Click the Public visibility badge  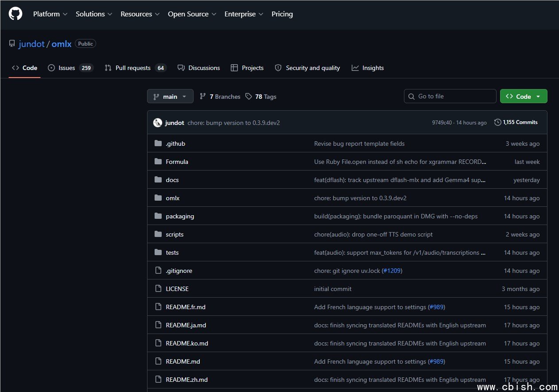coord(85,44)
